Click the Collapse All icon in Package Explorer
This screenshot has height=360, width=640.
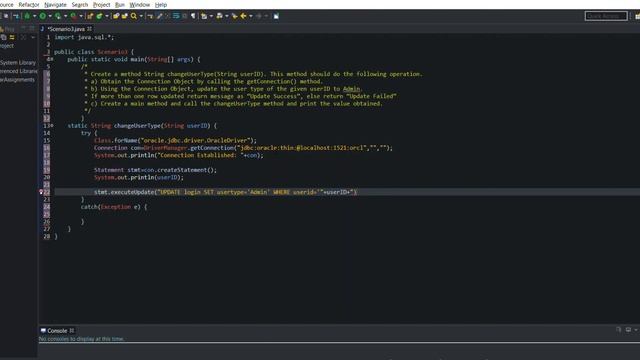click(4, 37)
